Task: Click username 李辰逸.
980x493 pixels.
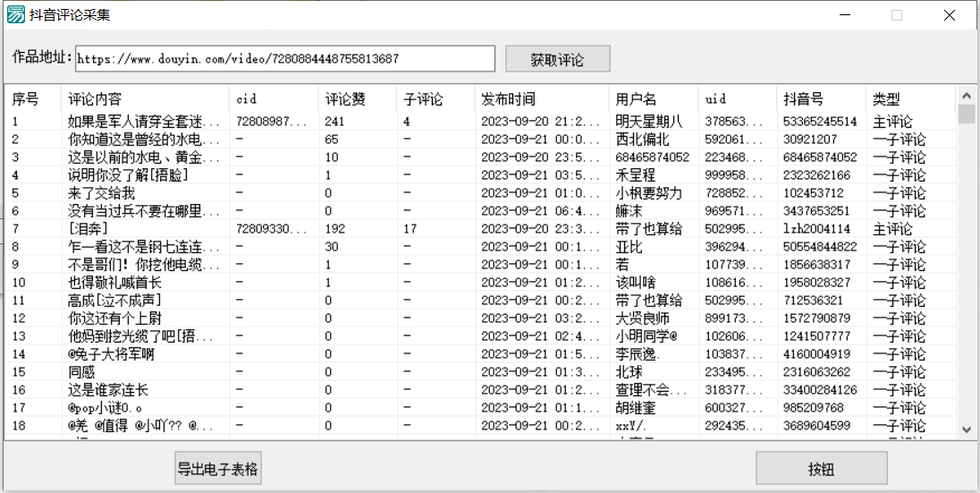Action: point(637,354)
